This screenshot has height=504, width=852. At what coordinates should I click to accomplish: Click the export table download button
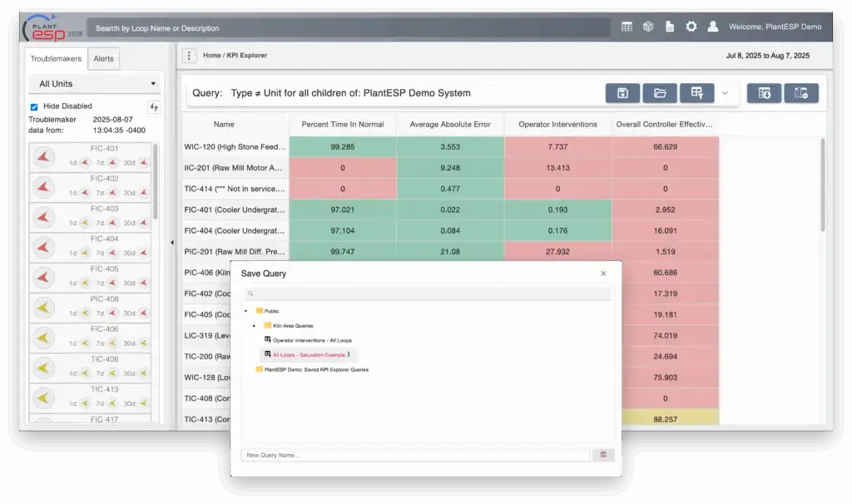pos(764,93)
